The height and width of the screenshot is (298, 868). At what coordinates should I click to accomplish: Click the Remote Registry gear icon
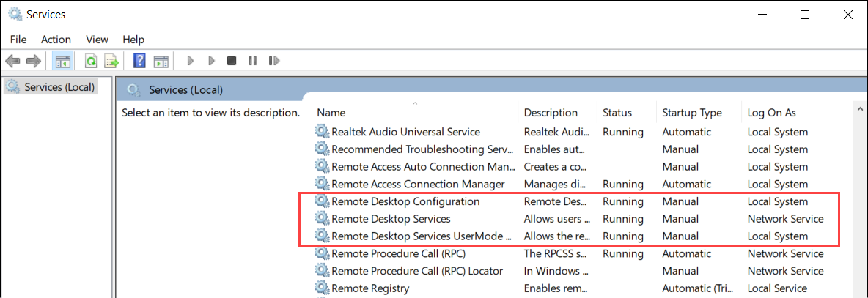coord(322,288)
